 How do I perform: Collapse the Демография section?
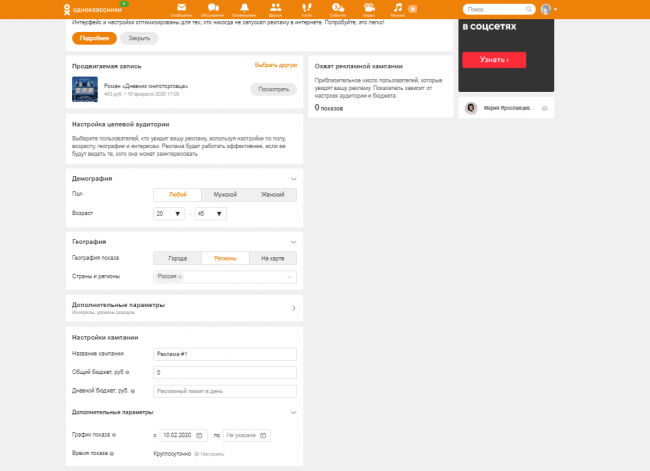click(x=293, y=179)
